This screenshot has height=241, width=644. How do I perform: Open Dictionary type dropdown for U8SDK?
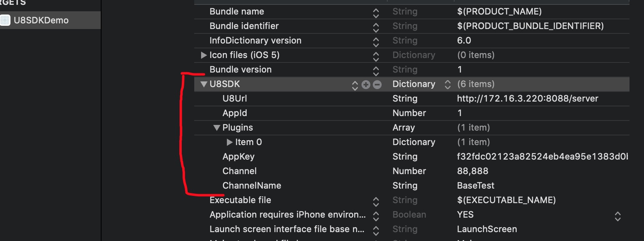(x=447, y=84)
